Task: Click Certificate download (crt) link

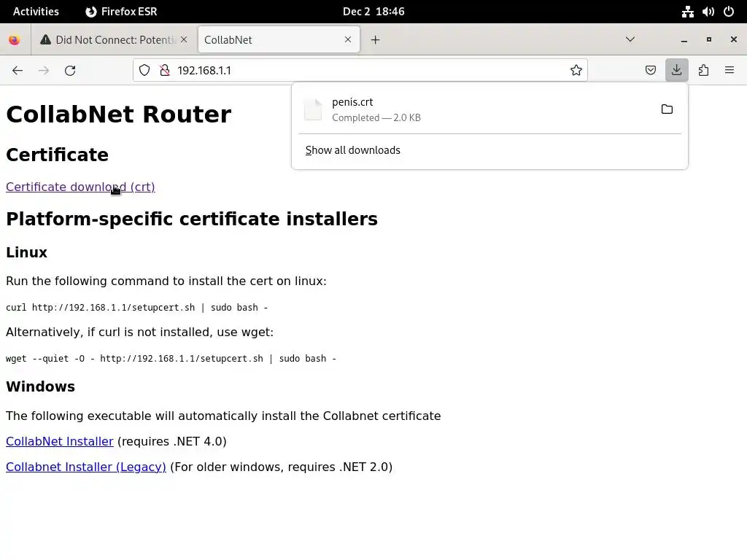Action: click(x=80, y=187)
